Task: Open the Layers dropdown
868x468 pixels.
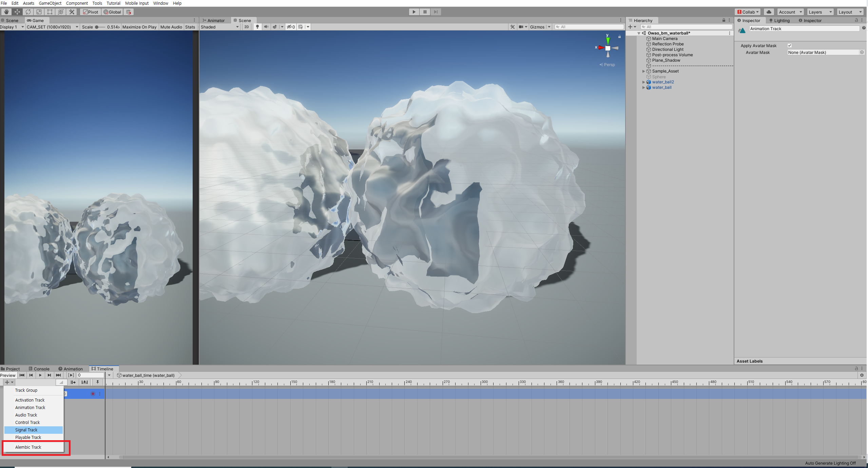Action: (x=820, y=12)
